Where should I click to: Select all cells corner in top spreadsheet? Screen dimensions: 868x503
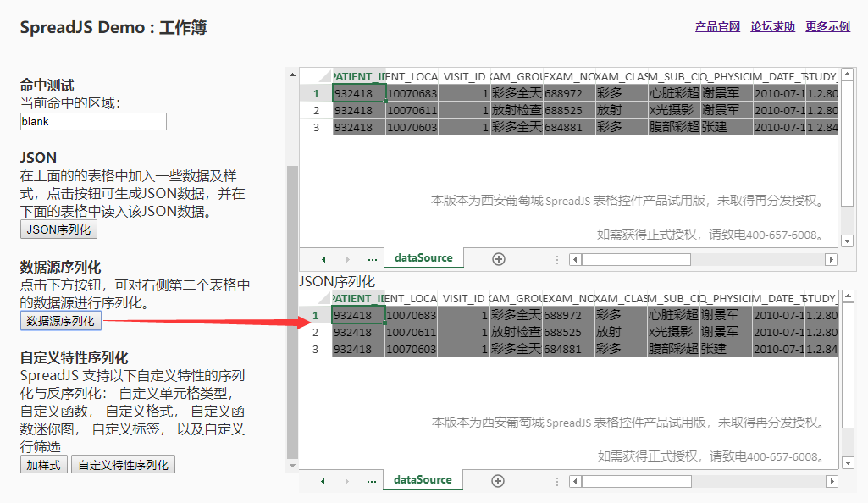316,76
